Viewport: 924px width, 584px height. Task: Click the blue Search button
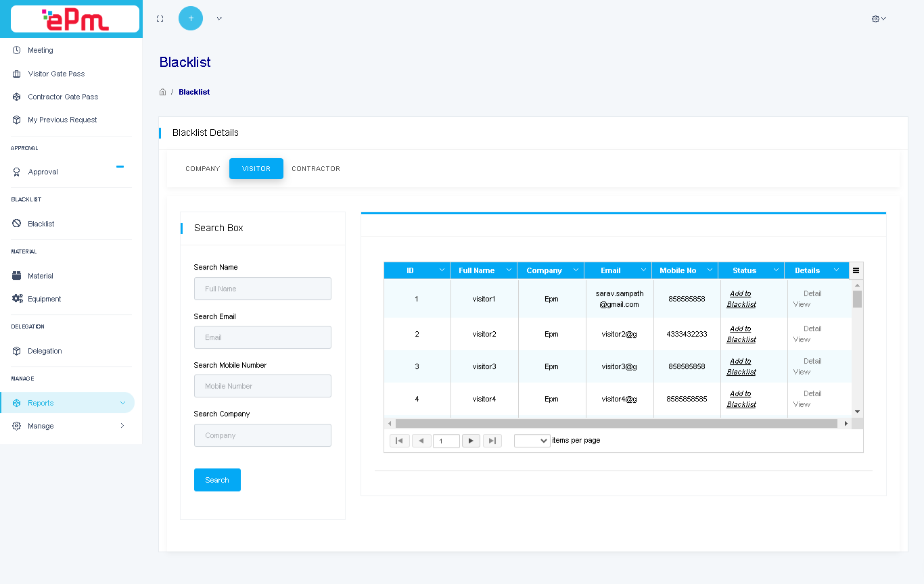pyautogui.click(x=217, y=480)
